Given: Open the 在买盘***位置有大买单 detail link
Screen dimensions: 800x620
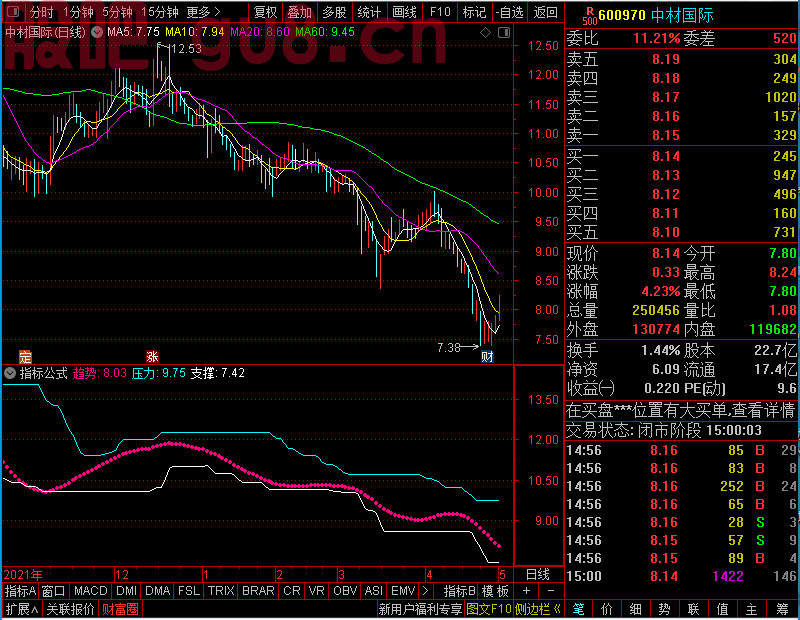Looking at the screenshot, I should pyautogui.click(x=681, y=410).
